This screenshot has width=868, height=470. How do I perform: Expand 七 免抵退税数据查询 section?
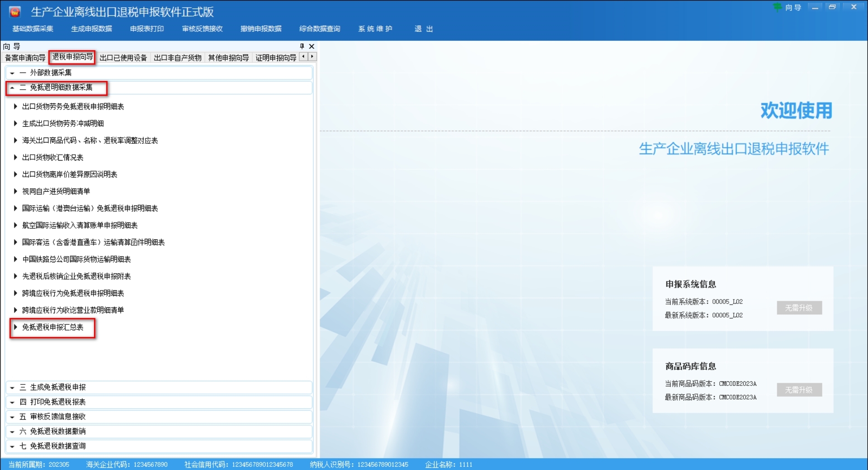[x=12, y=446]
